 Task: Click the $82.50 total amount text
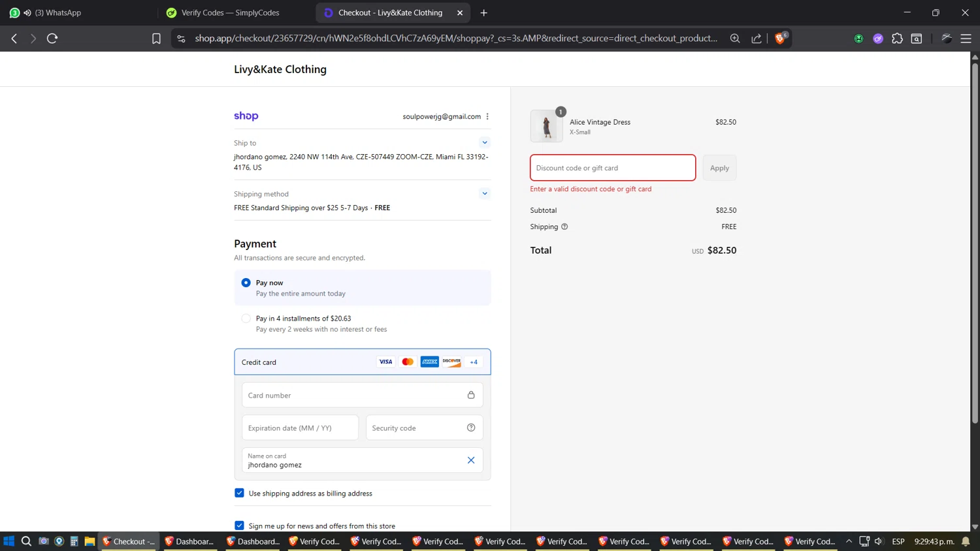722,250
